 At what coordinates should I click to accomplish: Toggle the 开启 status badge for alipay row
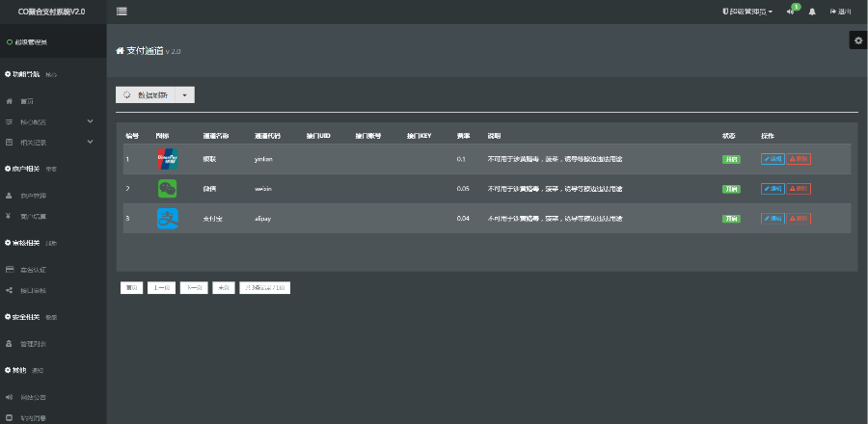pos(731,219)
